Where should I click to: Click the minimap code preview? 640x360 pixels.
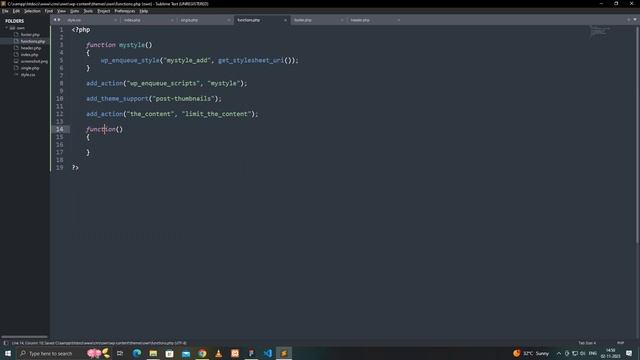[599, 31]
